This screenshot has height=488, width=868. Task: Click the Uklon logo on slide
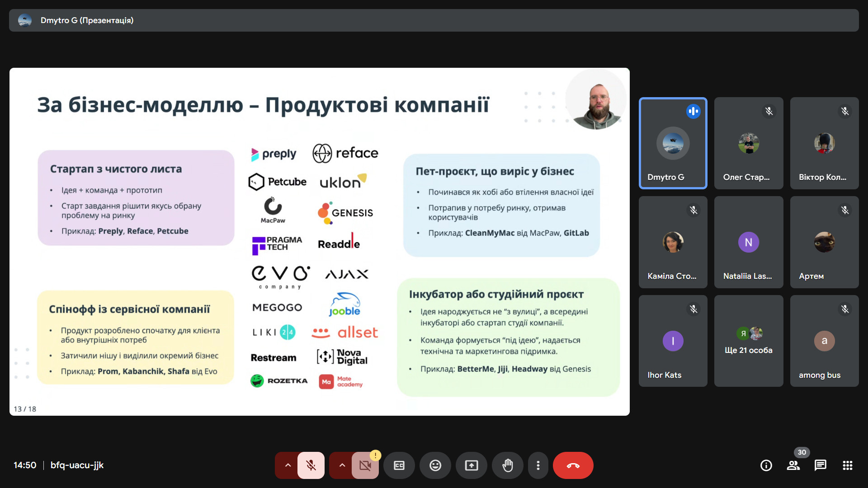343,182
